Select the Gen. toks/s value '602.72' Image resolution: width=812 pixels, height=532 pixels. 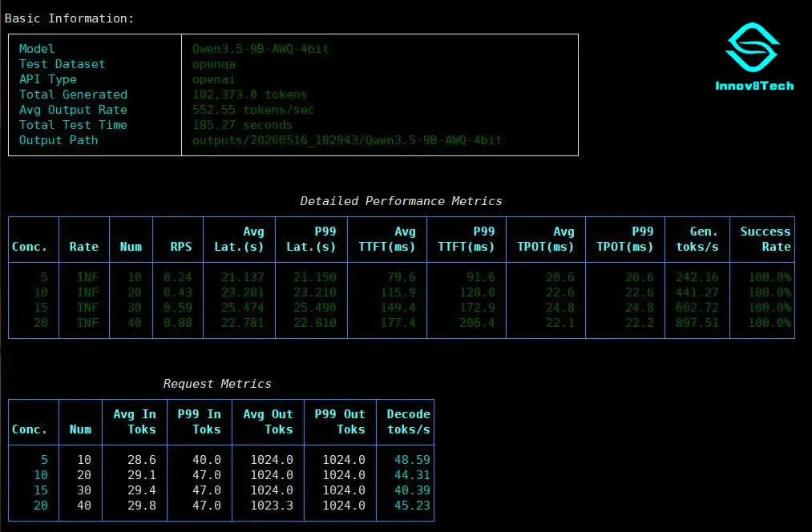[x=697, y=308]
